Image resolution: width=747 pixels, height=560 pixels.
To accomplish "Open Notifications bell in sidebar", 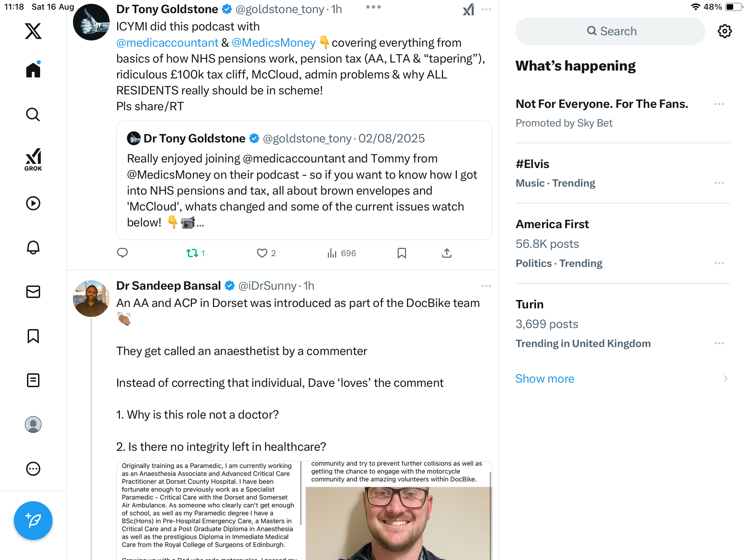I will point(33,248).
